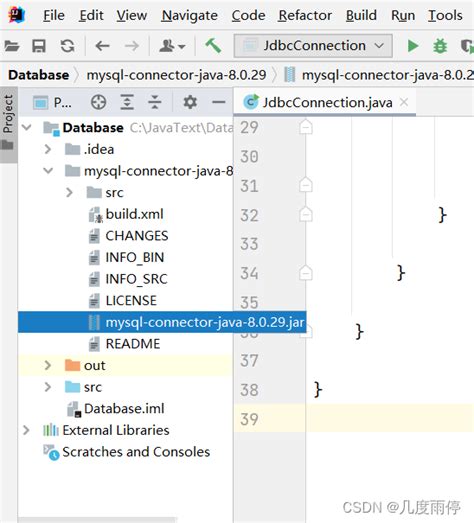Expand the .idea folder

point(48,149)
